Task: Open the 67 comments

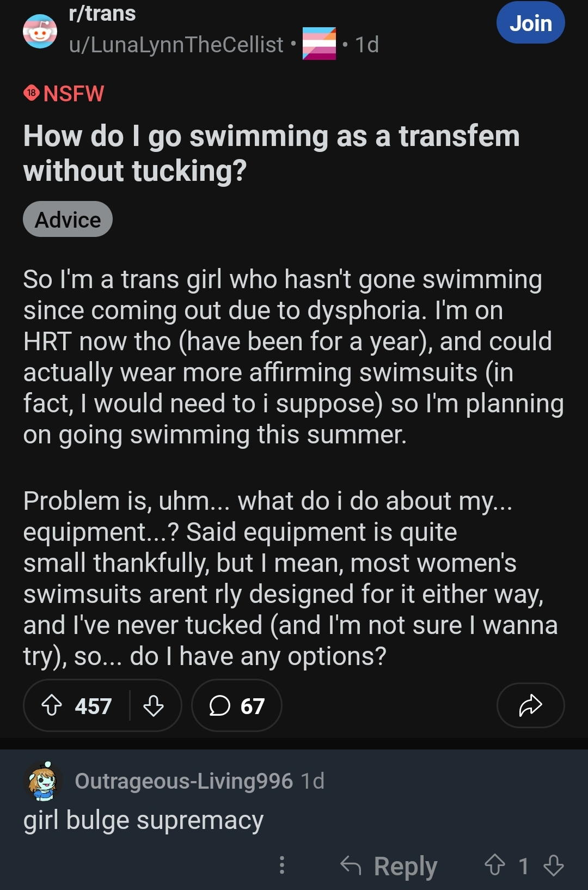Action: click(237, 705)
